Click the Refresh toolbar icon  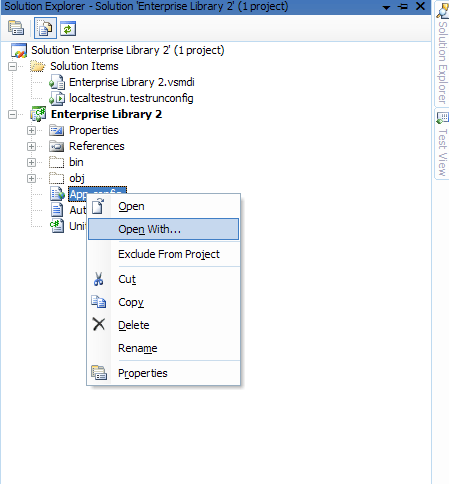[68, 29]
